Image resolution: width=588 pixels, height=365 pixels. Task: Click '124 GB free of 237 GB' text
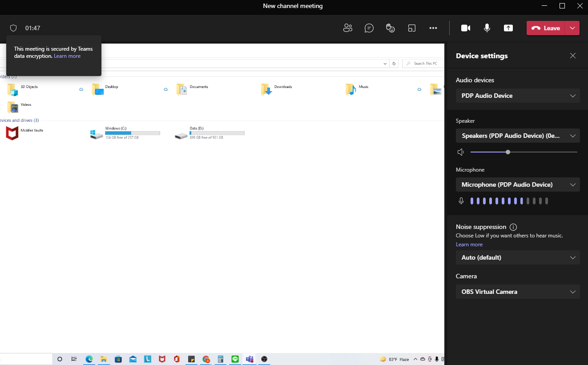click(122, 138)
